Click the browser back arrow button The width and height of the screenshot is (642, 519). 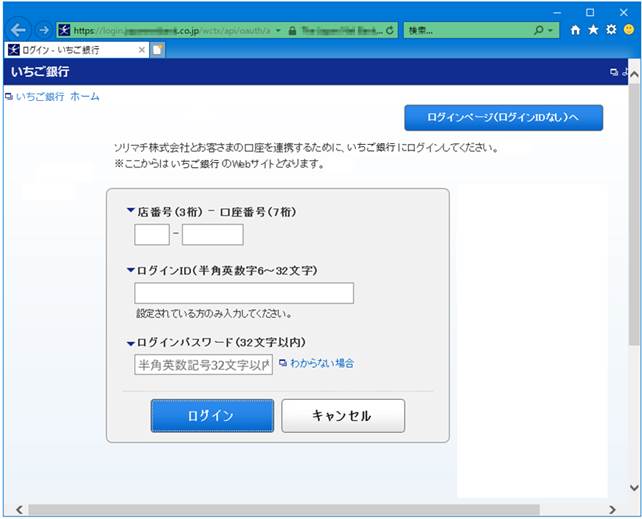point(18,30)
